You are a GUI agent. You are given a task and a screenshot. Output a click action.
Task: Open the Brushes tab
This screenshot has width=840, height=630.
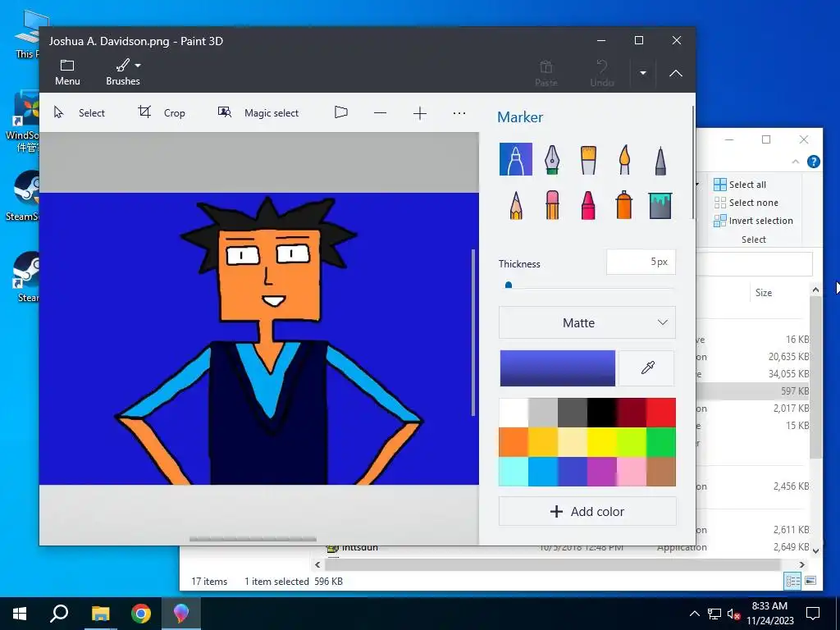(x=123, y=72)
